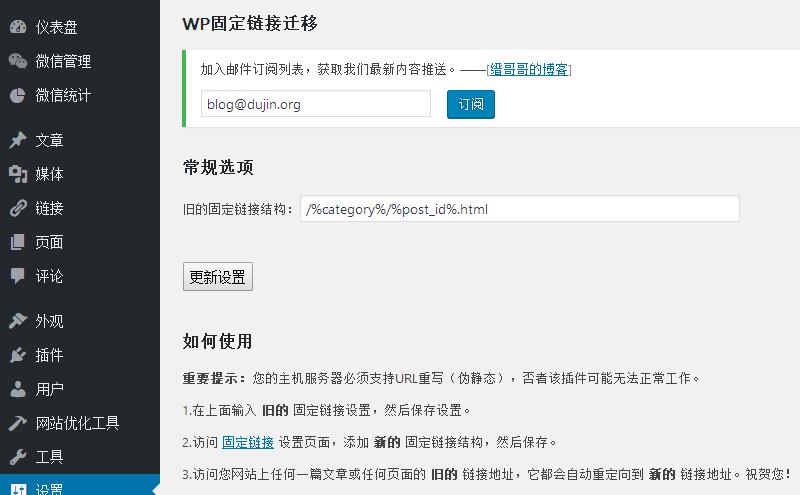Click the chain link icon beside 链接
Image resolution: width=800 pixels, height=495 pixels.
(18, 208)
